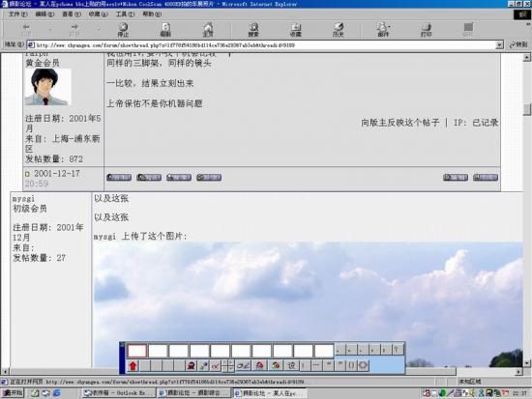Viewport: 532px width, 399px height.
Task: Click the leftmost button in the 2001-12-17 post footer
Action: pyautogui.click(x=119, y=178)
